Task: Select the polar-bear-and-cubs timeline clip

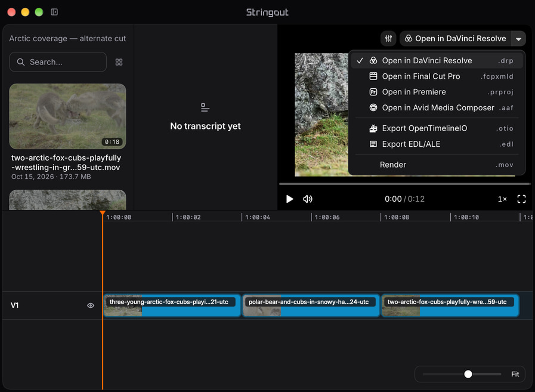Action: (x=311, y=305)
